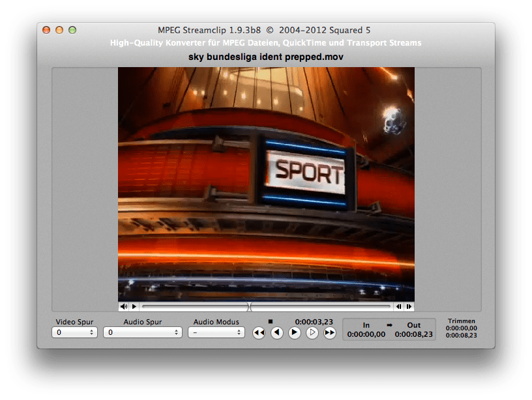Image resolution: width=532 pixels, height=400 pixels.
Task: Click the Out label
Action: coord(414,326)
